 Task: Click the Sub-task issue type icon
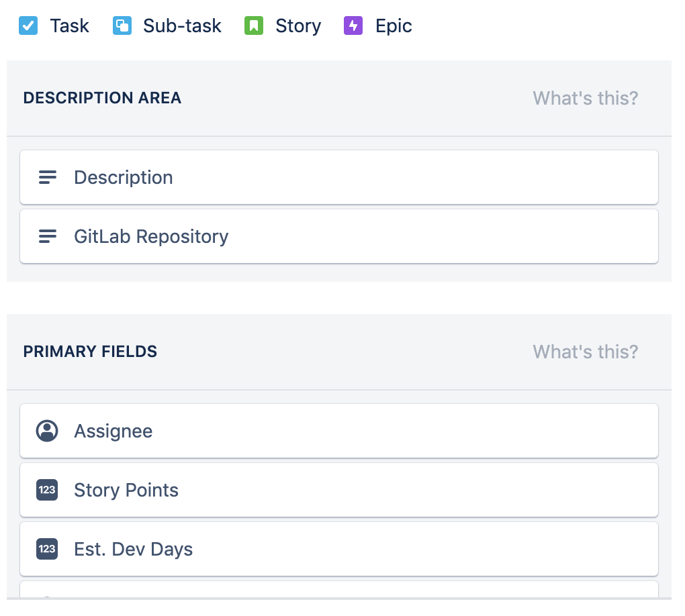click(122, 25)
